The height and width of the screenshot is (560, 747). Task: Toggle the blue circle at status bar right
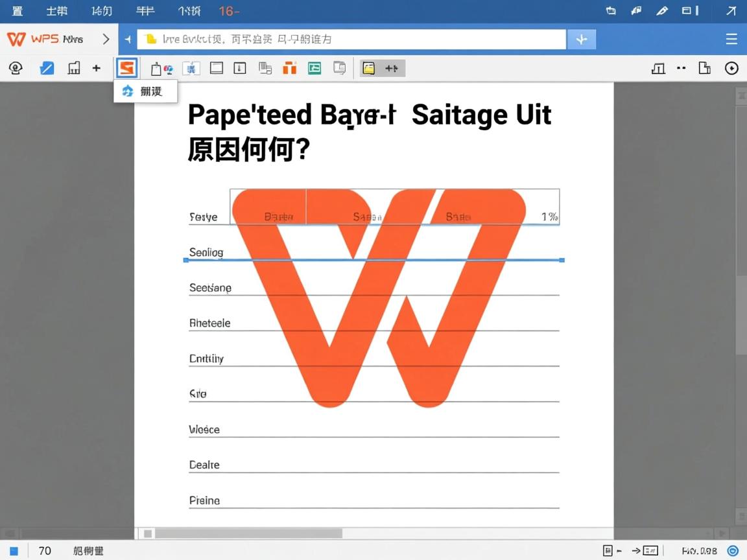733,551
